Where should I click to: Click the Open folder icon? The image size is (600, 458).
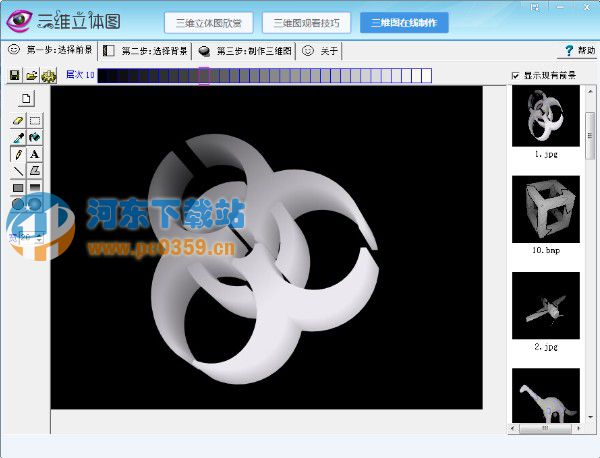point(32,75)
